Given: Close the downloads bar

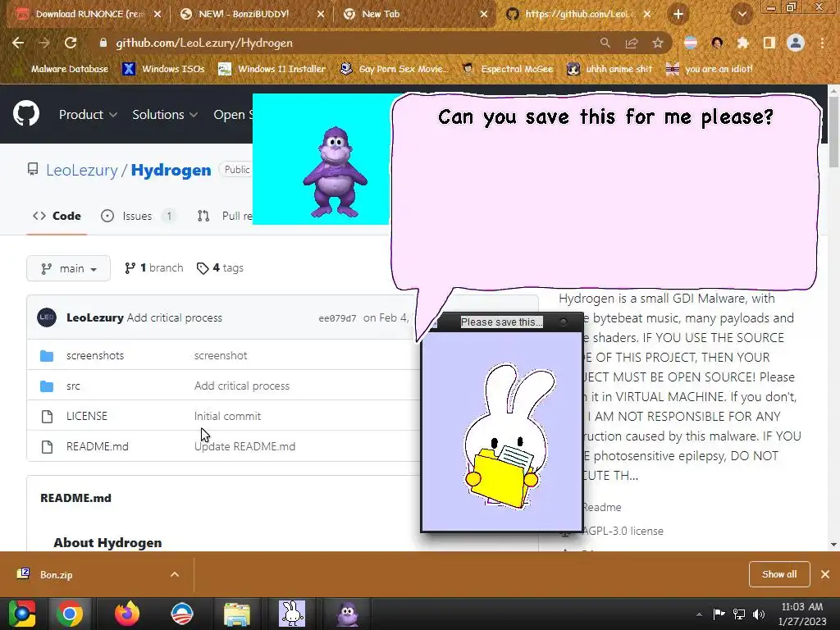Looking at the screenshot, I should tap(825, 574).
